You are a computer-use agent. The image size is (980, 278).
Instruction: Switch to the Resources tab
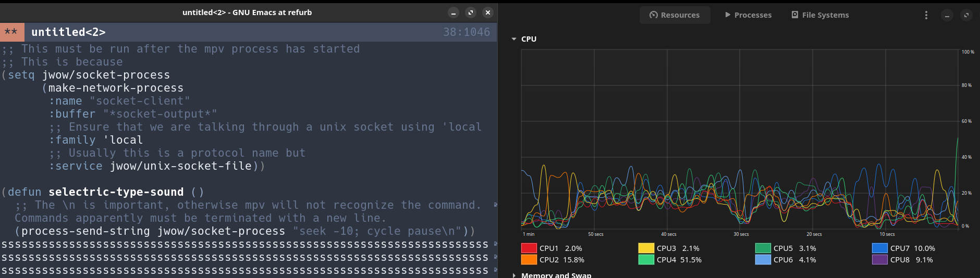[675, 15]
